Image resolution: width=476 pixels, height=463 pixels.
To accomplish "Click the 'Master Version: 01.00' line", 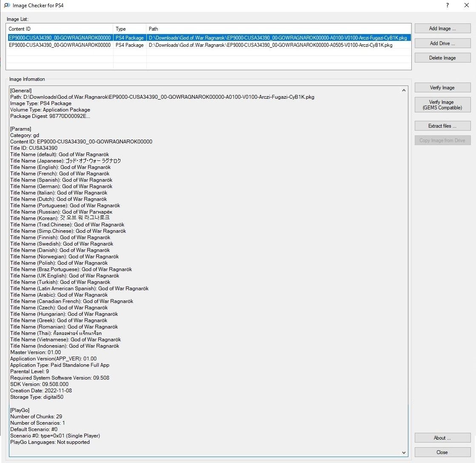I will coord(35,352).
